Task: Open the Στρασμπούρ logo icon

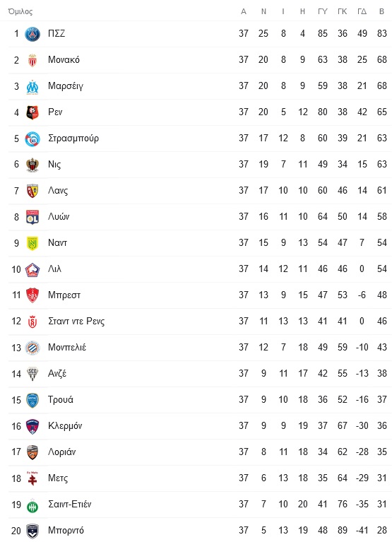Action: [32, 139]
